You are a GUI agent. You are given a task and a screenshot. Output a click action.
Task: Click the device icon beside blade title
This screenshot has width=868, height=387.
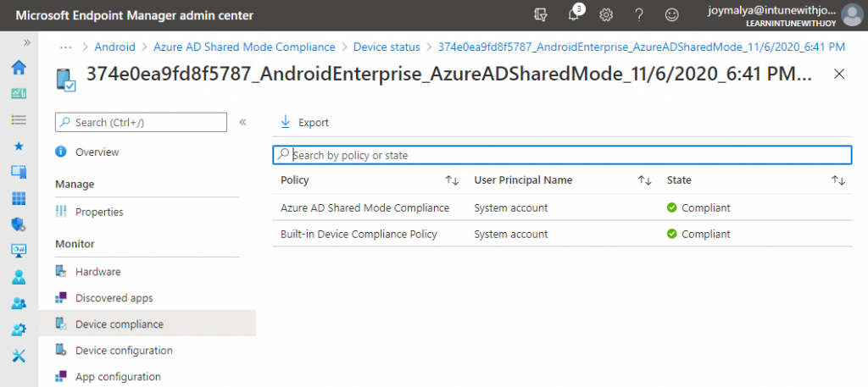tap(66, 79)
